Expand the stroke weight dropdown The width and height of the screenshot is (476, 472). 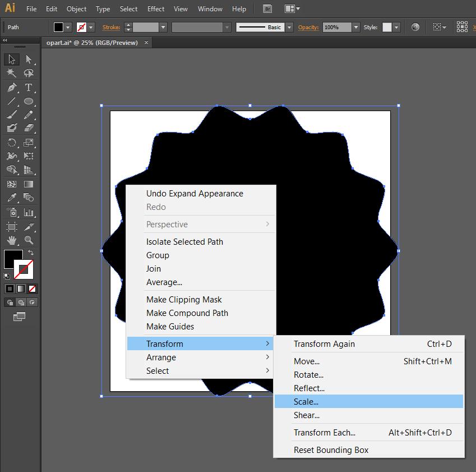pyautogui.click(x=163, y=27)
